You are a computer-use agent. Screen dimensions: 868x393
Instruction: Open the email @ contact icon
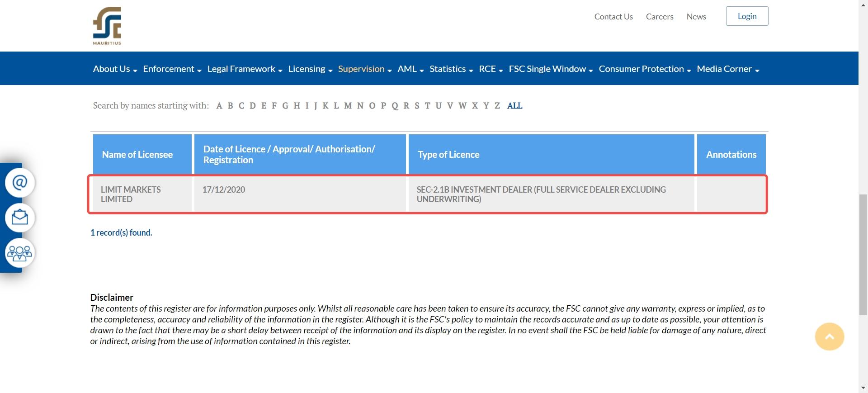click(x=20, y=183)
